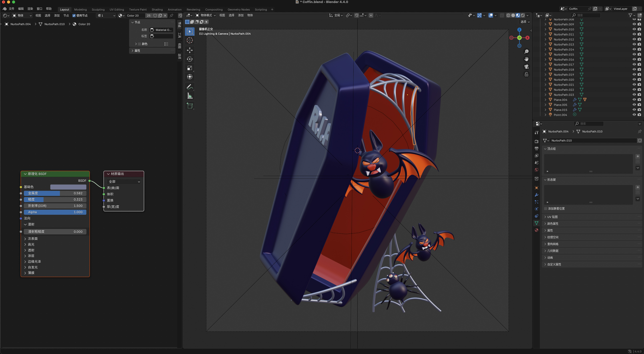The height and width of the screenshot is (354, 644).
Task: Activate the Annotate pencil tool
Action: pyautogui.click(x=190, y=87)
